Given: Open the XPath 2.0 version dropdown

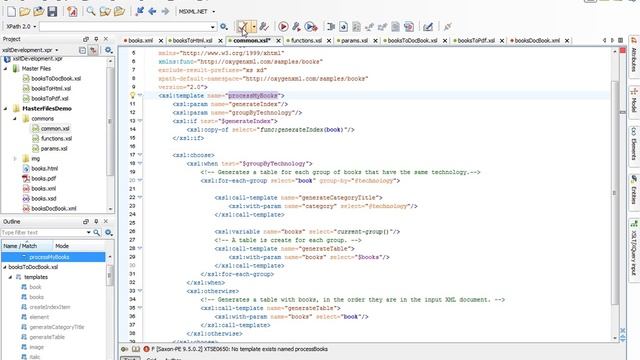Looking at the screenshot, I should (x=21, y=27).
